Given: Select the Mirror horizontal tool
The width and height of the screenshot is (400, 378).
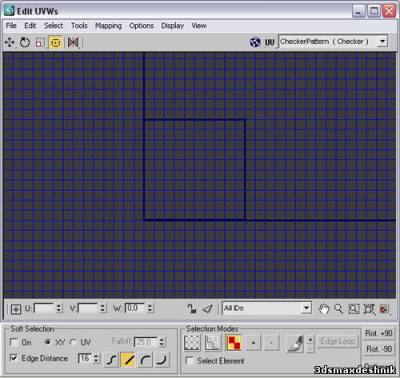Looking at the screenshot, I should click(x=73, y=42).
